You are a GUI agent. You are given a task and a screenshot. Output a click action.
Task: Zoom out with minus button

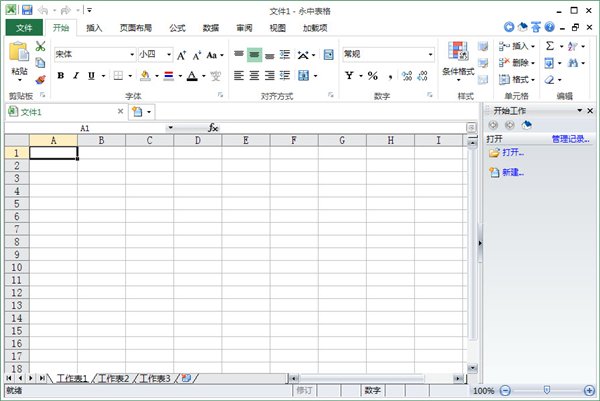tap(505, 390)
